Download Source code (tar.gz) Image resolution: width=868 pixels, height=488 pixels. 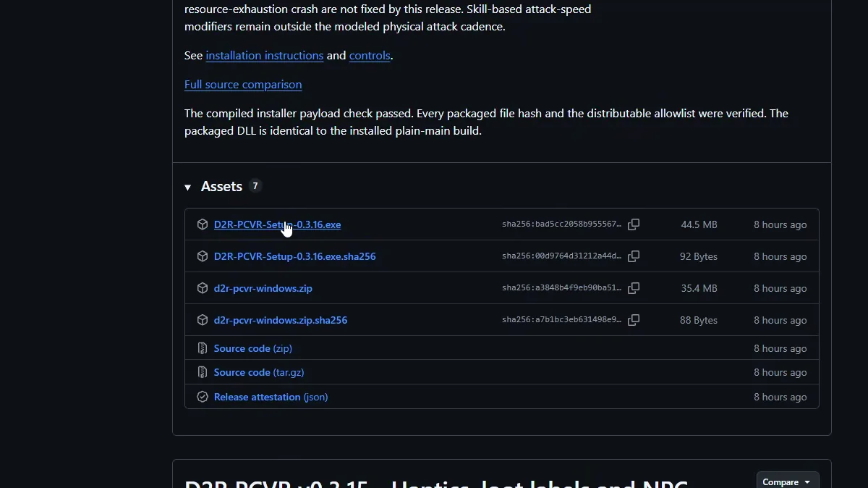coord(259,372)
